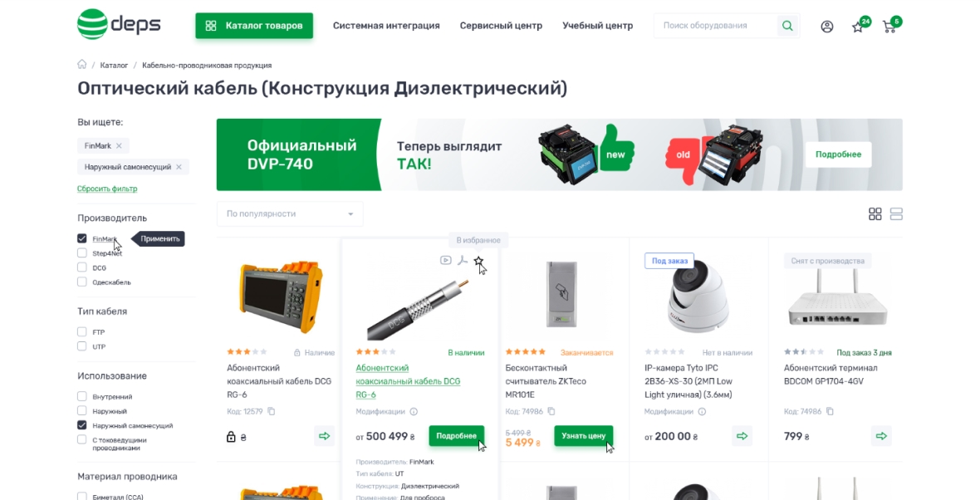Viewport: 980px width, 500px height.
Task: Switch to list view layout
Action: point(896,213)
